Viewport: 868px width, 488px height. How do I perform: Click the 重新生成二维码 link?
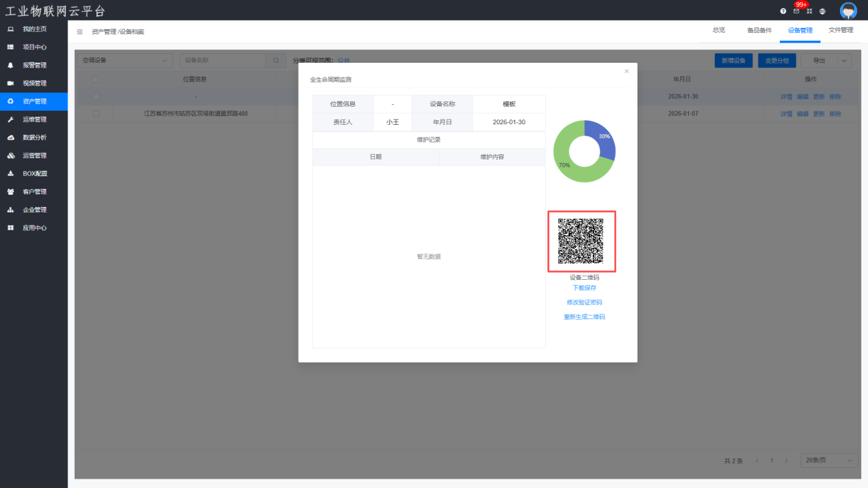point(584,317)
